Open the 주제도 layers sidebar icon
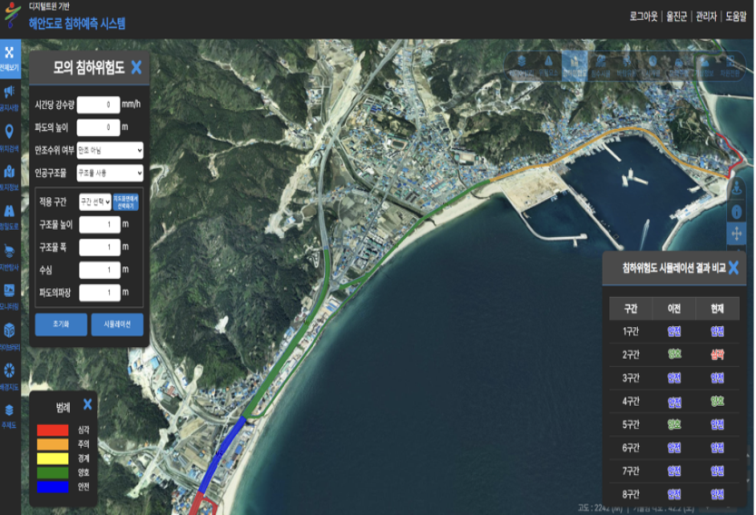Viewport: 756px width, 515px height. point(9,411)
